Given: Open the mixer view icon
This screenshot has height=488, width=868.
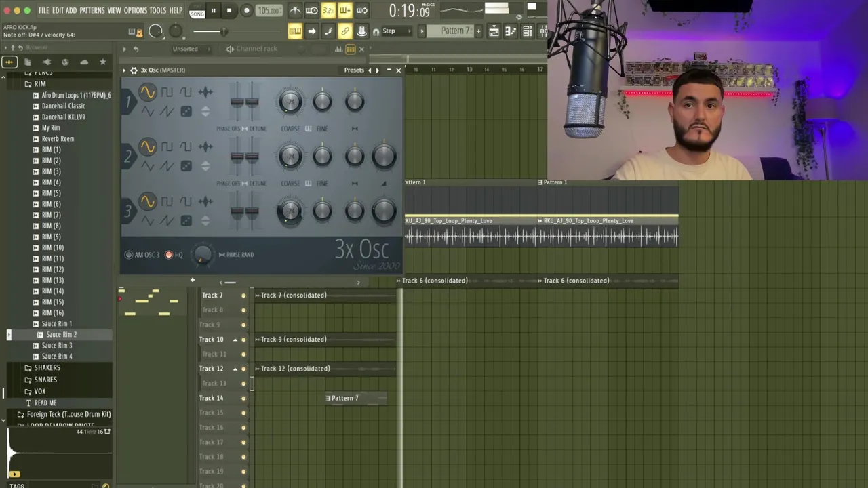Looking at the screenshot, I should 543,31.
